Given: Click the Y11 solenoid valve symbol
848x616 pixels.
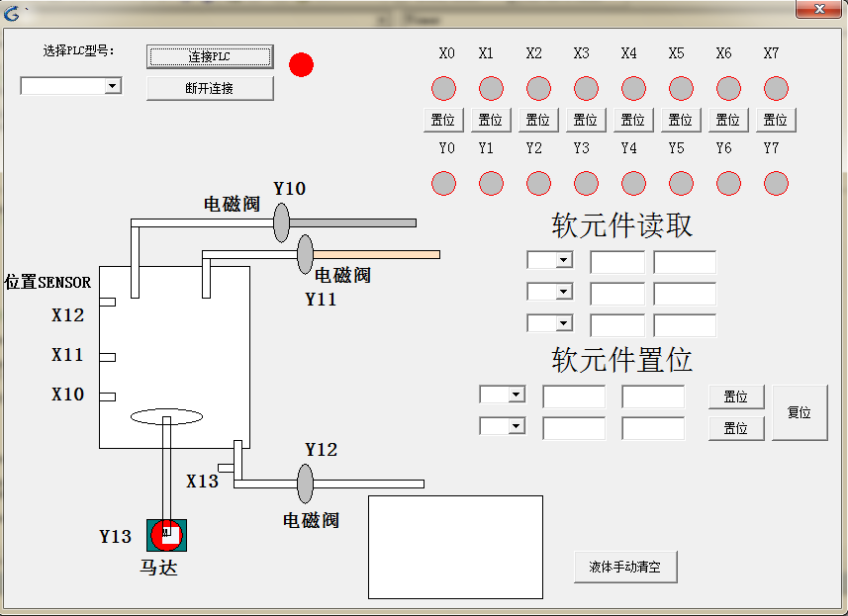Looking at the screenshot, I should (x=305, y=254).
